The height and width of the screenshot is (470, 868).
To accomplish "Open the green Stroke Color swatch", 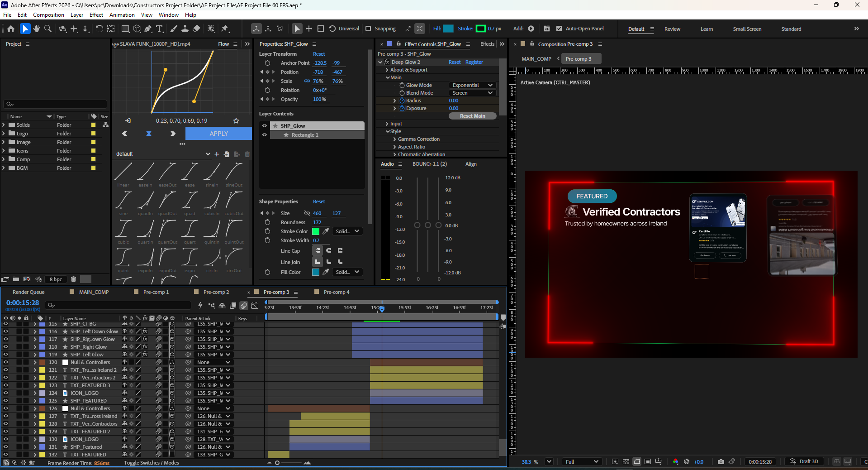I will pos(316,231).
